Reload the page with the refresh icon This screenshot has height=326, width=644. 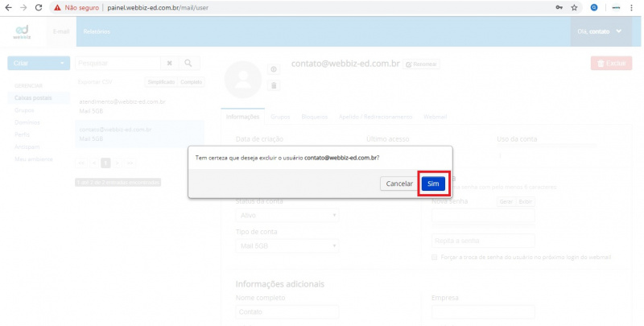(x=38, y=7)
